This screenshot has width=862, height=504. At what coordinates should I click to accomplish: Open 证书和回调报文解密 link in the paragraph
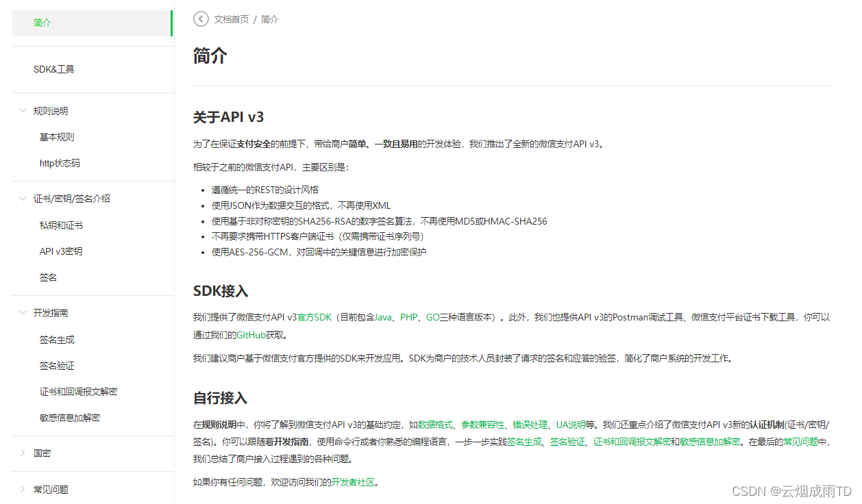coord(632,442)
